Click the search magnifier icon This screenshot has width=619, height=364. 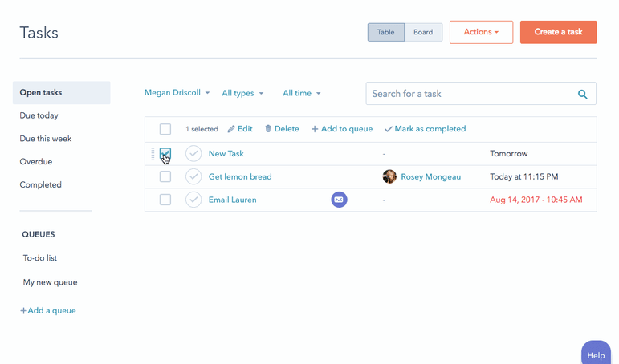[583, 94]
